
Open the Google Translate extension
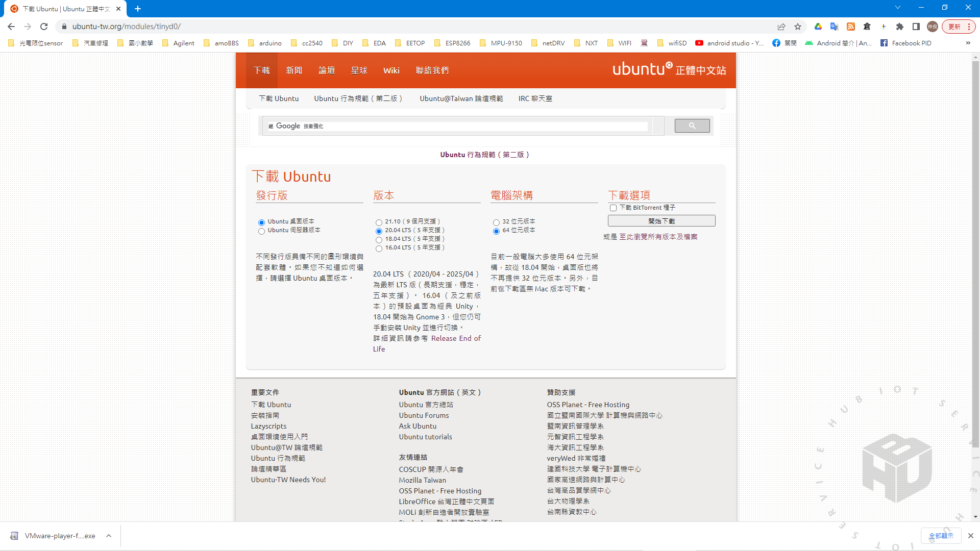tap(834, 27)
